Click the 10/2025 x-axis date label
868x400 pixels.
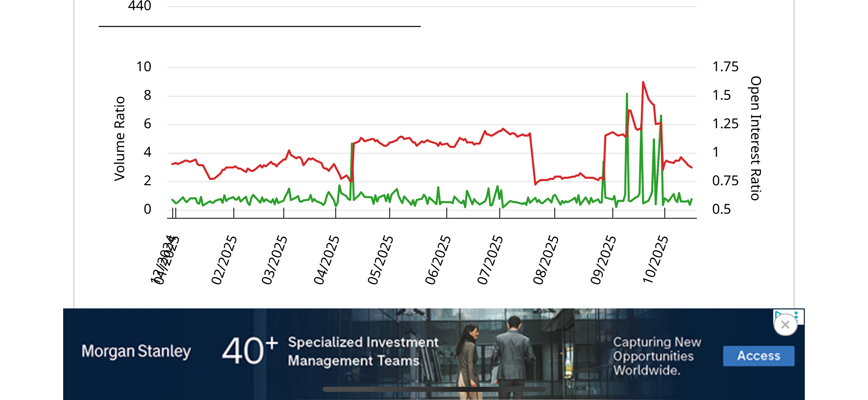click(655, 260)
